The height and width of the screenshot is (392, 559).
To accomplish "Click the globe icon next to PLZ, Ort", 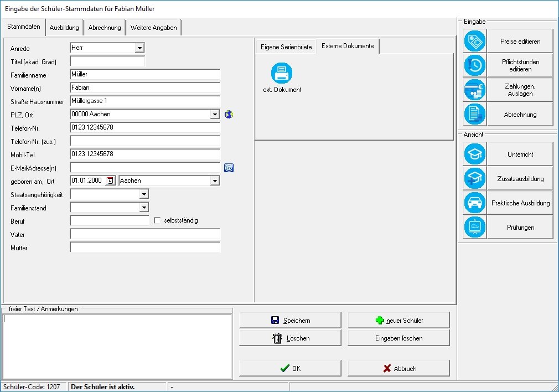I will click(229, 115).
